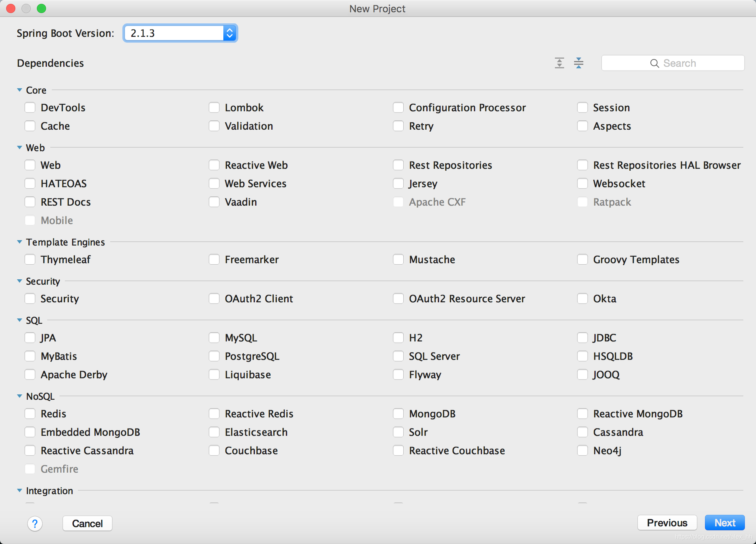Enable the Neo4j checkbox

583,450
